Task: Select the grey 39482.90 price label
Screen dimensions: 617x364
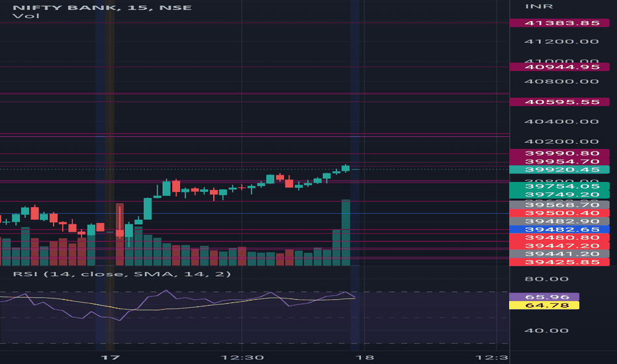Action: click(559, 221)
